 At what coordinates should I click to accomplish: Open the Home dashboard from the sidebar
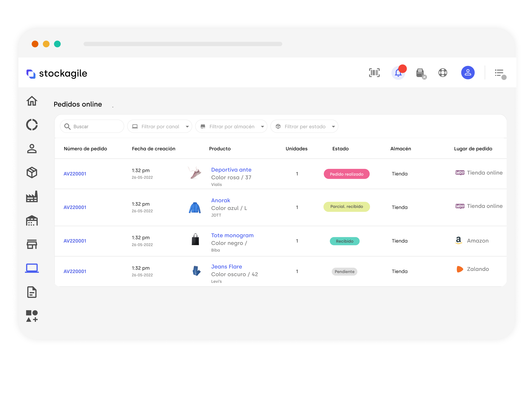(x=32, y=101)
